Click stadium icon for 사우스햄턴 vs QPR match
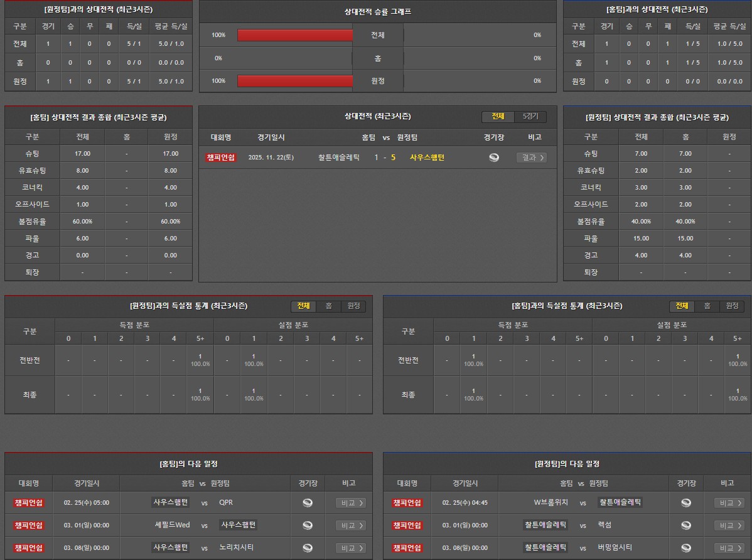The height and width of the screenshot is (560, 752). 308,503
